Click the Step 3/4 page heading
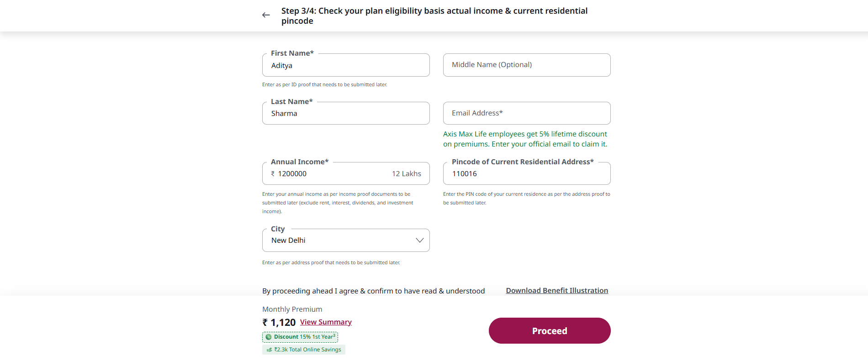 (434, 16)
